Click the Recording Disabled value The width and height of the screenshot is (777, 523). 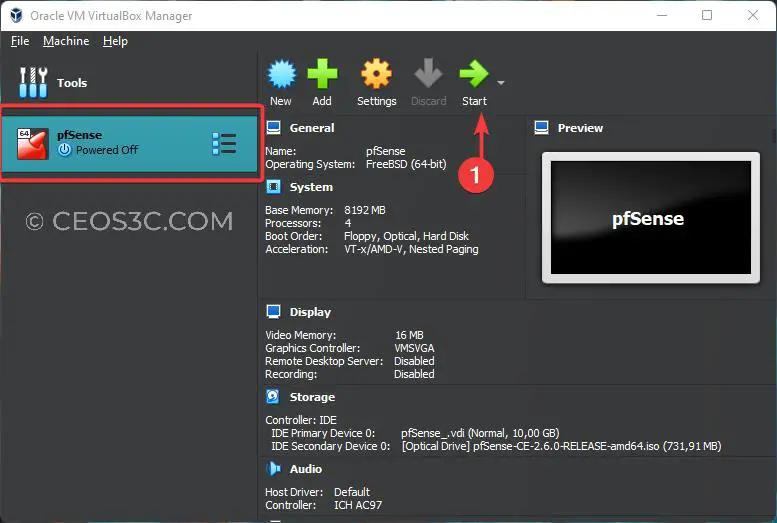(x=414, y=374)
